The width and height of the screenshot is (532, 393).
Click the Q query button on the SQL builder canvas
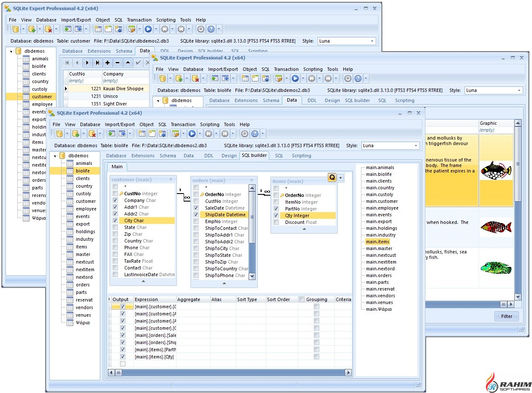pyautogui.click(x=332, y=178)
